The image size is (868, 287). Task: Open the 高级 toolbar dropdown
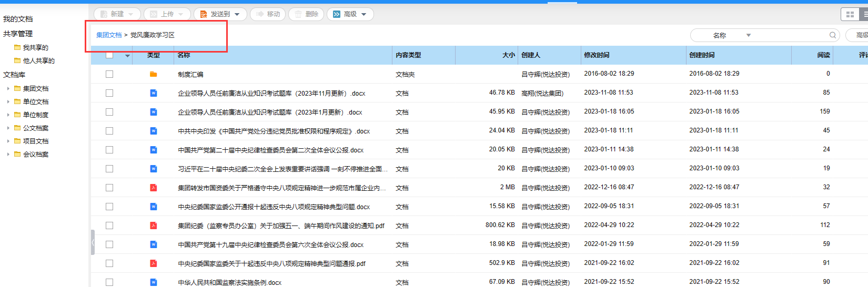(350, 14)
